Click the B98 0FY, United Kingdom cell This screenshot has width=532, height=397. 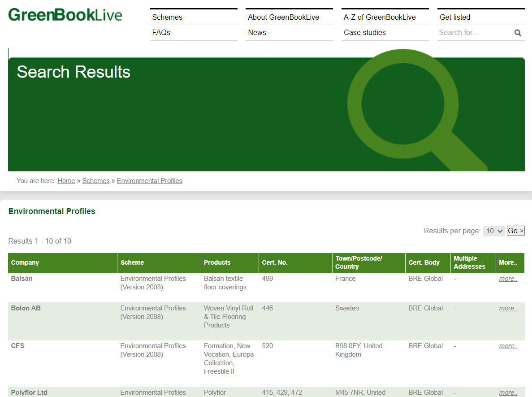pyautogui.click(x=359, y=350)
